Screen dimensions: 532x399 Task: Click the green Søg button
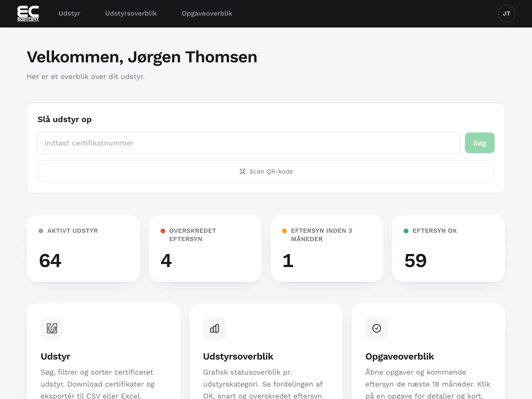[x=479, y=143]
